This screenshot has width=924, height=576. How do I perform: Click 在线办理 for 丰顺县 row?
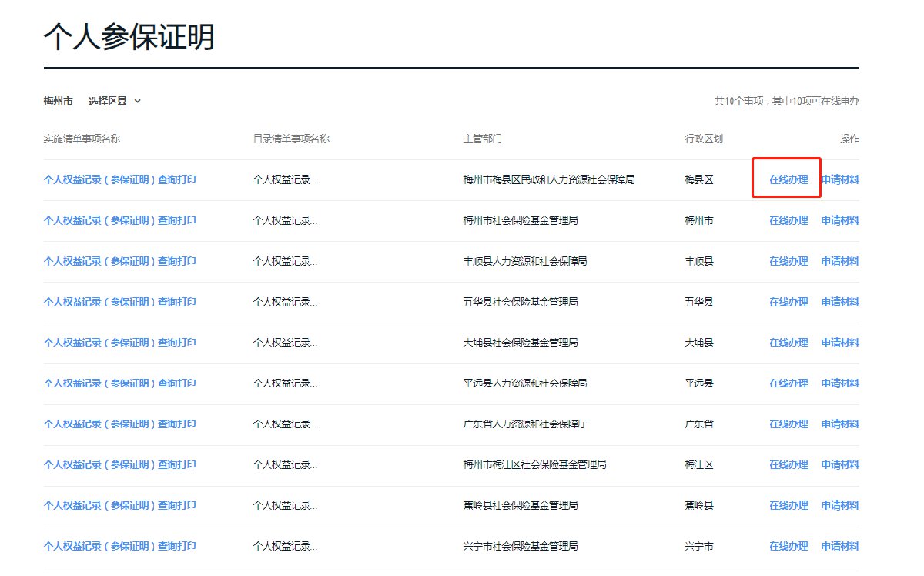click(788, 261)
